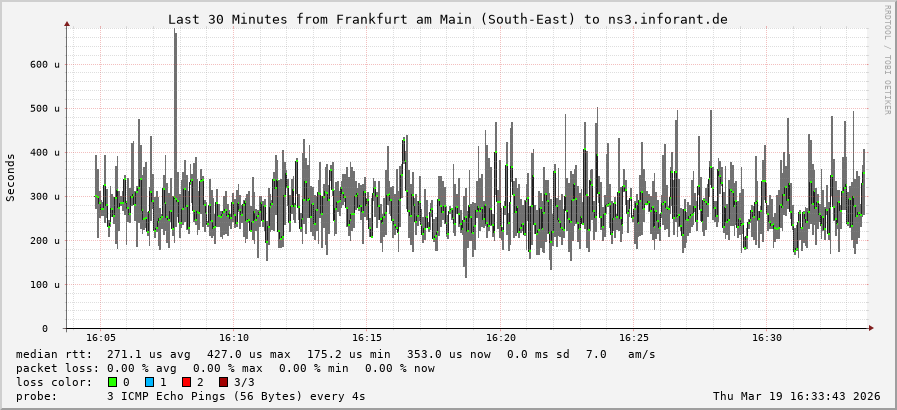Click the red loss color swatch for 2
This screenshot has width=897, height=410.
click(x=186, y=382)
